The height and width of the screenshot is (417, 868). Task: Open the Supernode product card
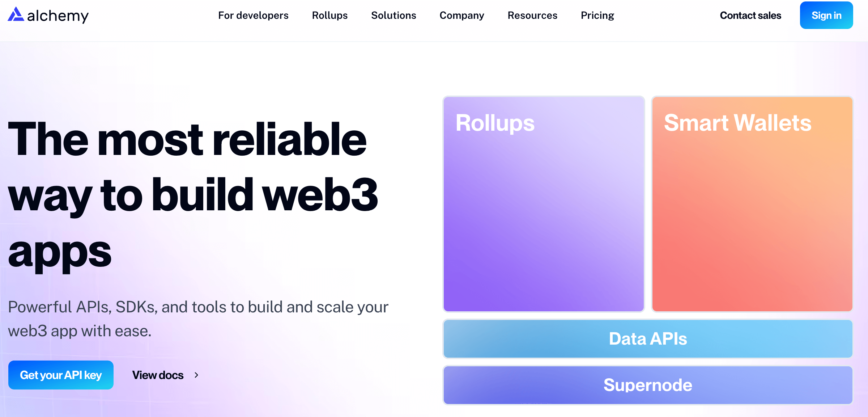click(x=648, y=385)
